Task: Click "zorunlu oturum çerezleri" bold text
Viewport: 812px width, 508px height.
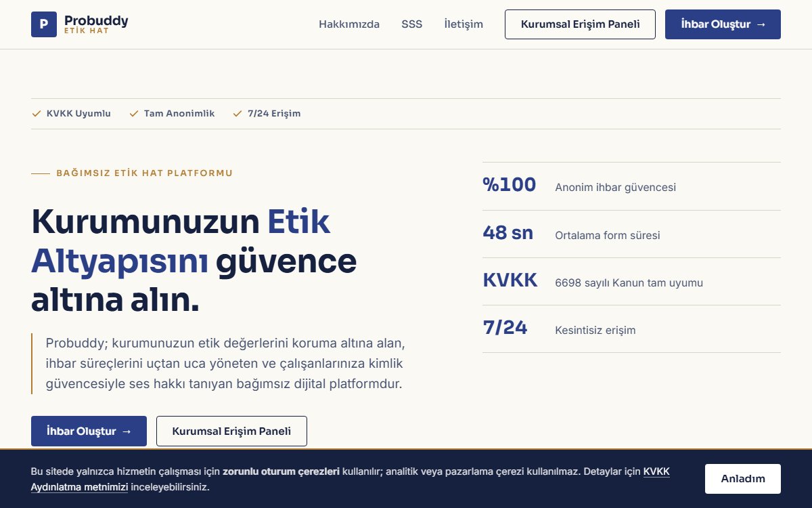Action: pyautogui.click(x=281, y=471)
